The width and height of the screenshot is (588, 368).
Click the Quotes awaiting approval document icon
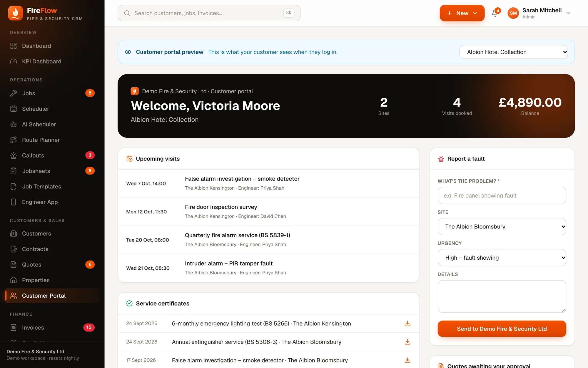[x=441, y=366]
